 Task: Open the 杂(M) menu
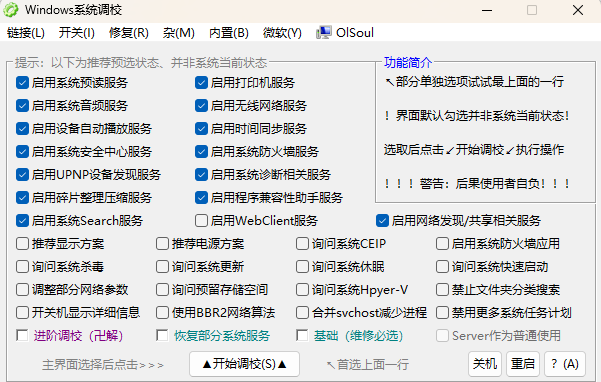[179, 33]
